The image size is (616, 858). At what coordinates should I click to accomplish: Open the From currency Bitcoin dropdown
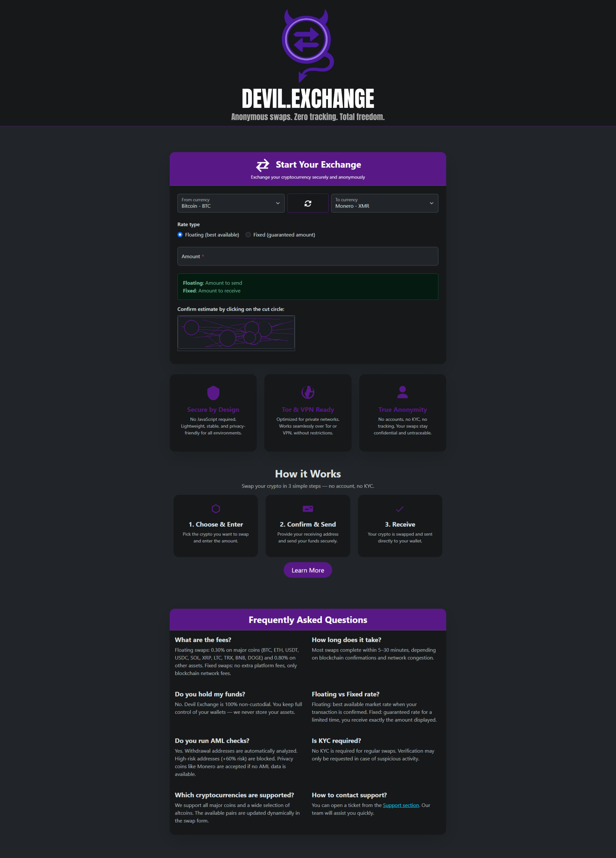point(231,204)
